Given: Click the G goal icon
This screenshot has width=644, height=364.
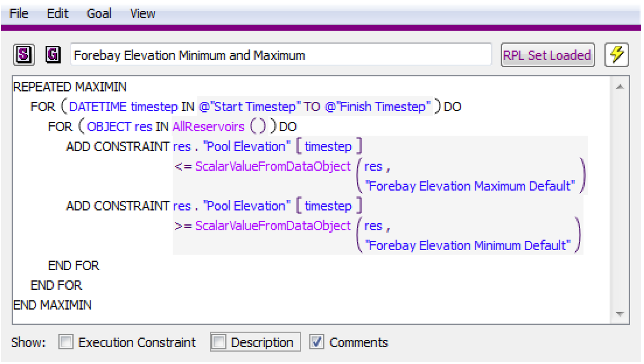Looking at the screenshot, I should point(53,55).
